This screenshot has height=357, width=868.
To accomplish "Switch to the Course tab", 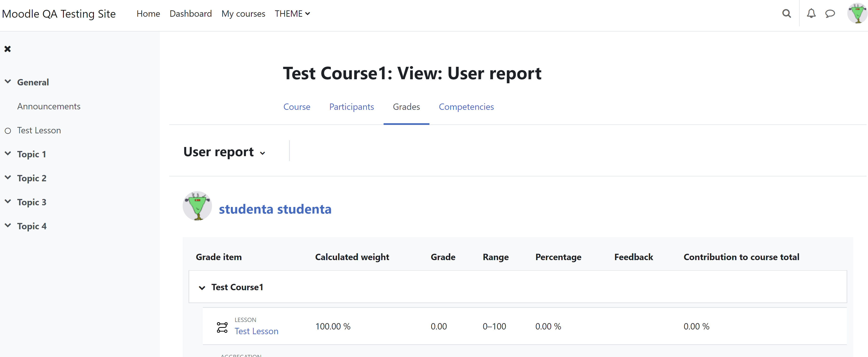I will (297, 107).
